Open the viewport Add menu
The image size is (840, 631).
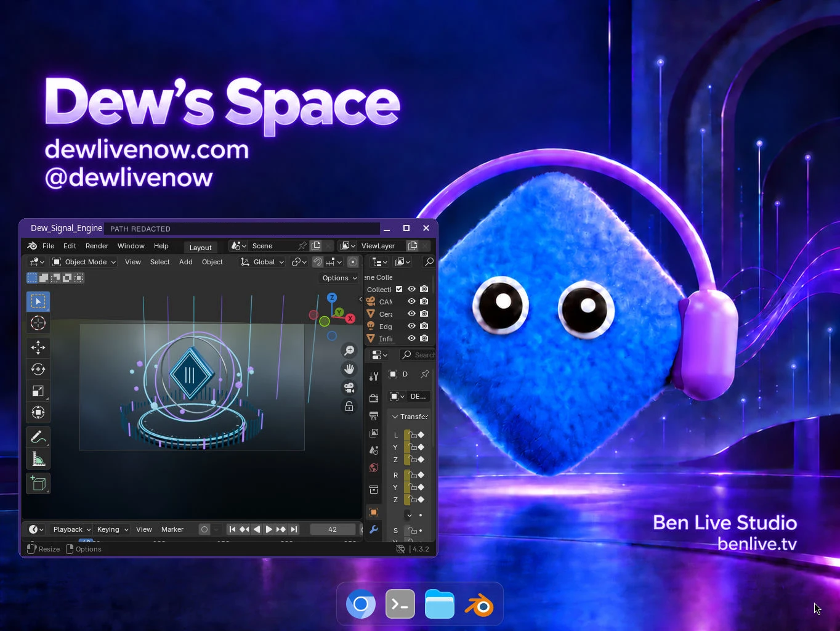click(x=185, y=262)
